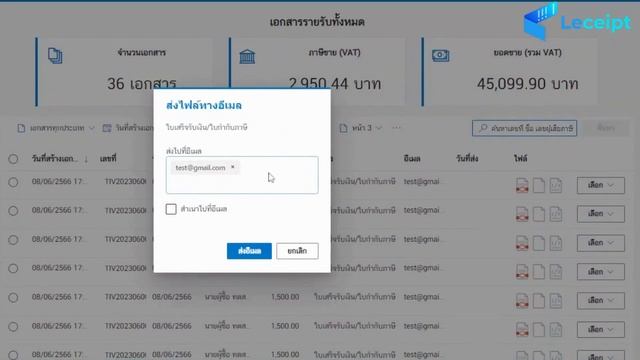Expand the second row's เลือก dropdown

600,214
